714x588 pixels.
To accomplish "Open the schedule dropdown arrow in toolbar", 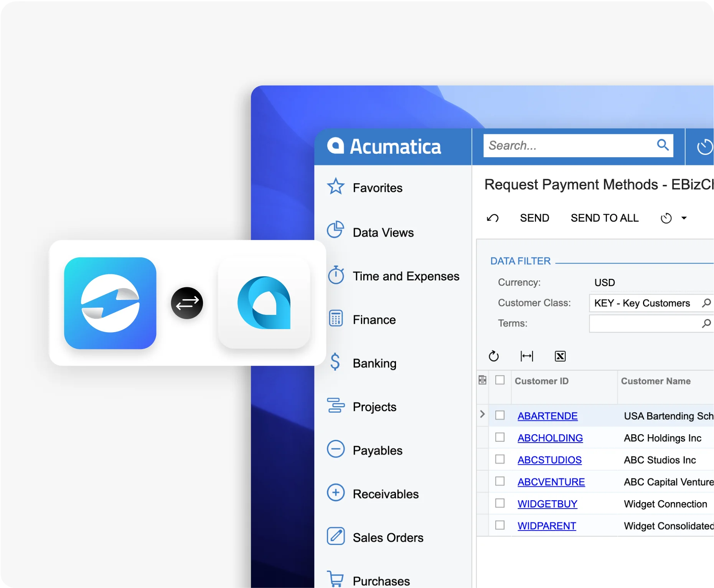I will click(684, 218).
